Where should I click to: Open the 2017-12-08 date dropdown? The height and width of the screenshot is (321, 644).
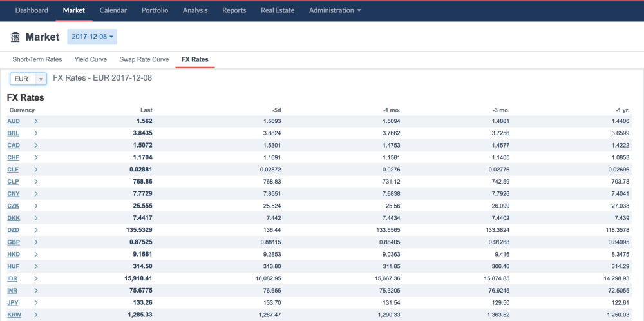point(92,37)
